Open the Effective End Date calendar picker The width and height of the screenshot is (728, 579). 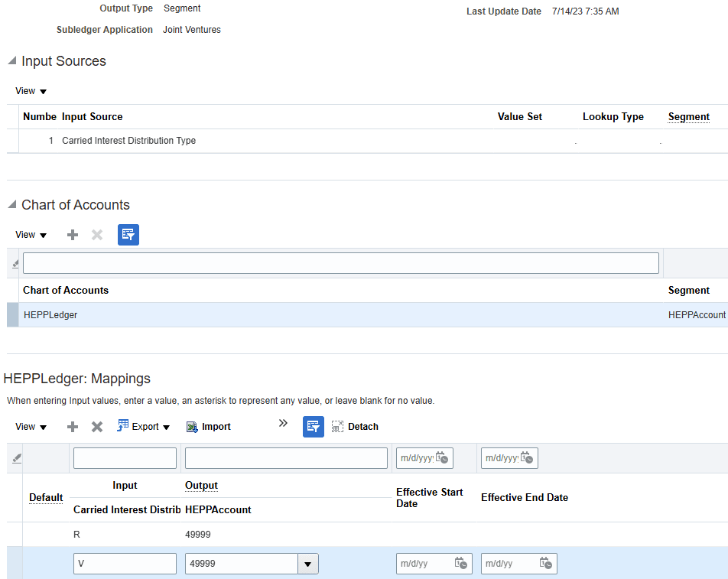tap(544, 564)
